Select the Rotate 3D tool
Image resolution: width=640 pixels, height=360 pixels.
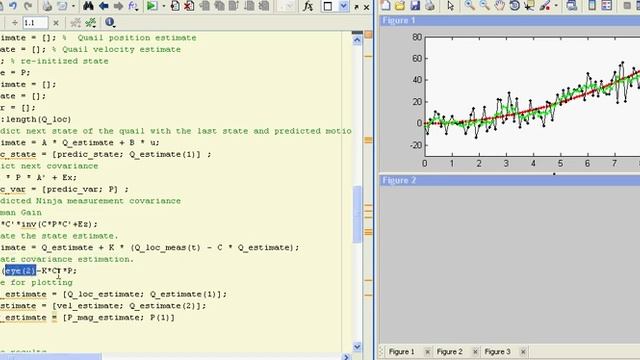tap(514, 5)
